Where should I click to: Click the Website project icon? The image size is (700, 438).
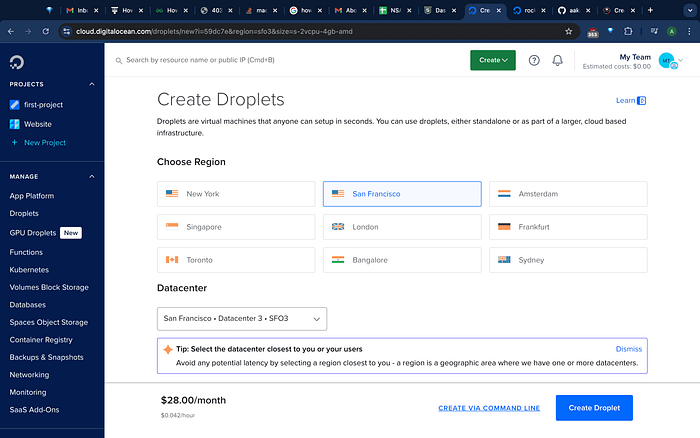[x=15, y=124]
